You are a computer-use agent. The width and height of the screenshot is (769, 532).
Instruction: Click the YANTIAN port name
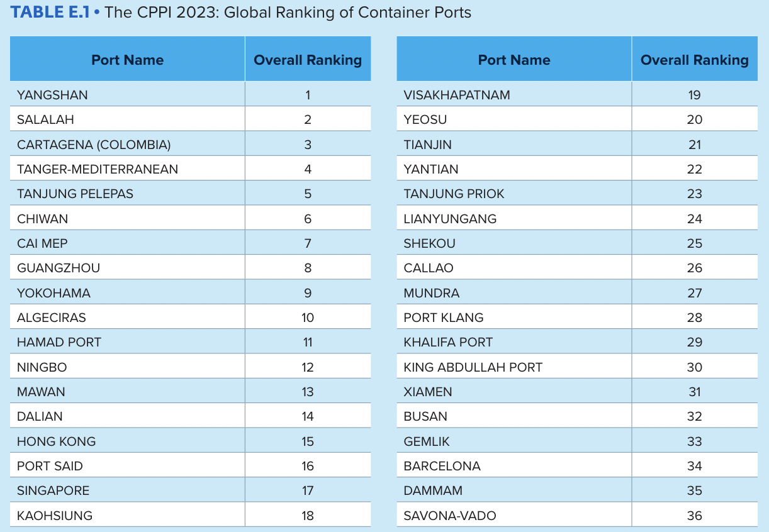[431, 169]
